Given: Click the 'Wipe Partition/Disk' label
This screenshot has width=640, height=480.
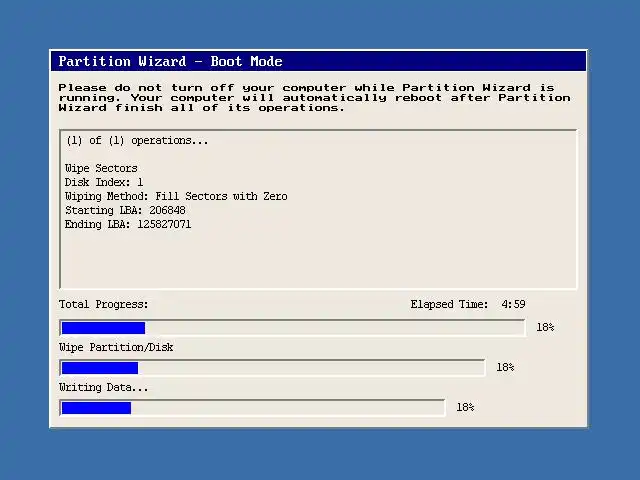Looking at the screenshot, I should (116, 347).
